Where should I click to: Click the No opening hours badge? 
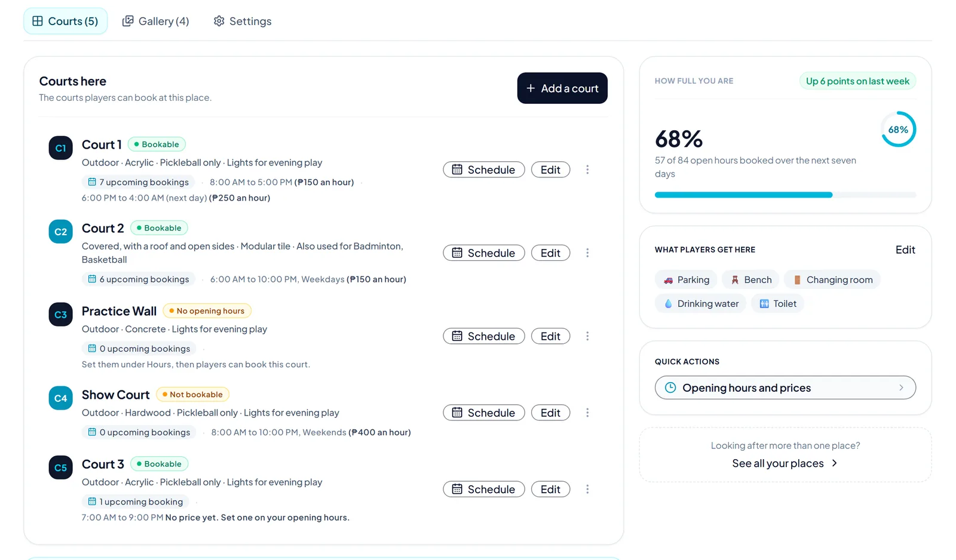(207, 311)
